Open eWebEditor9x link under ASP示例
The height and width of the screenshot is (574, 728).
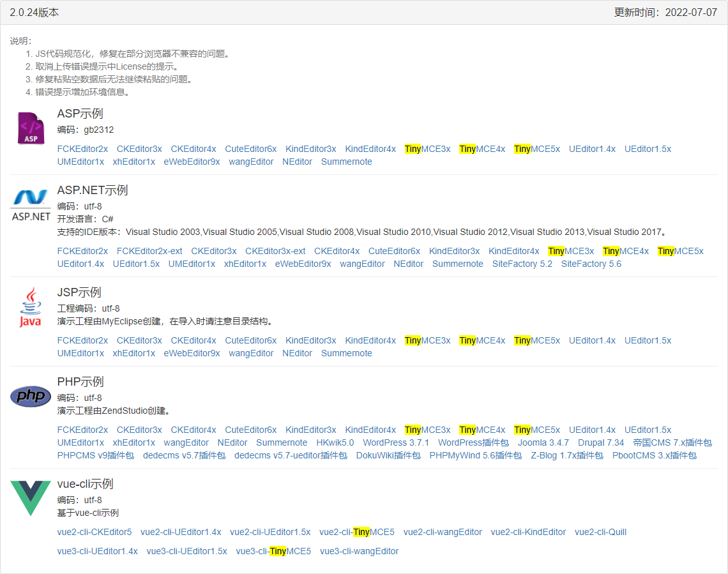click(x=192, y=162)
